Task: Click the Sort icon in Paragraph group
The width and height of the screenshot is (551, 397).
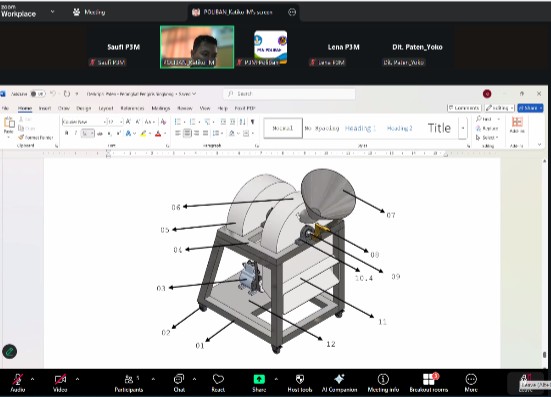Action: [x=242, y=122]
